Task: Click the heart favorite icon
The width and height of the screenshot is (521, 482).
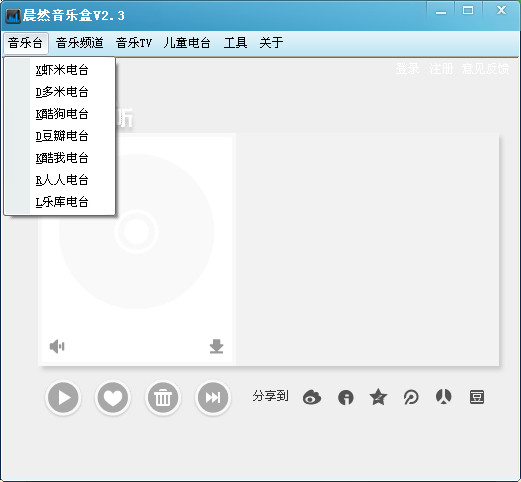Action: click(x=113, y=397)
